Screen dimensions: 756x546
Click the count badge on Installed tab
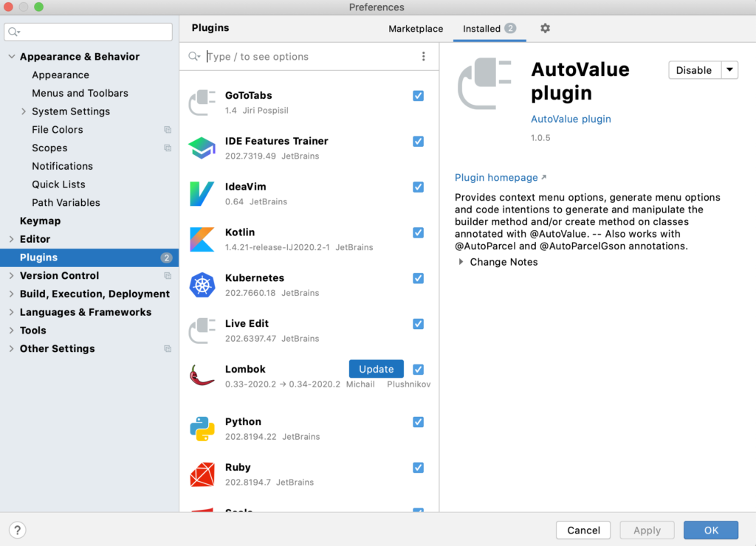510,29
